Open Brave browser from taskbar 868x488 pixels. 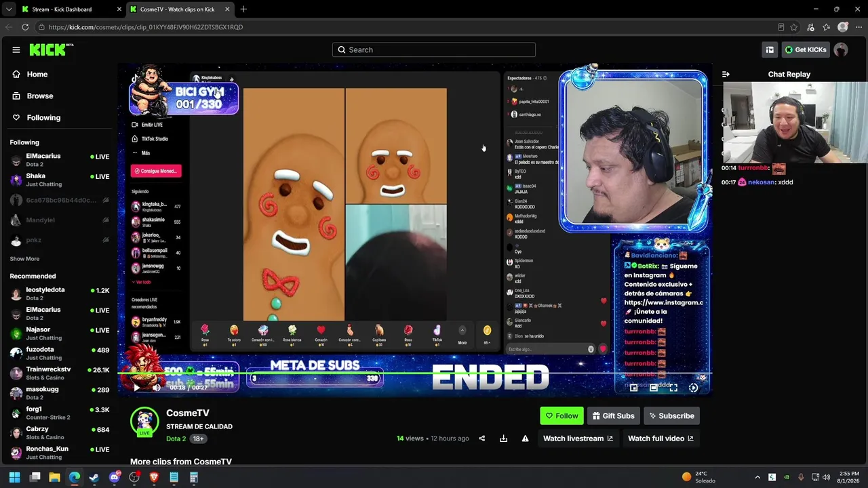[x=154, y=477]
